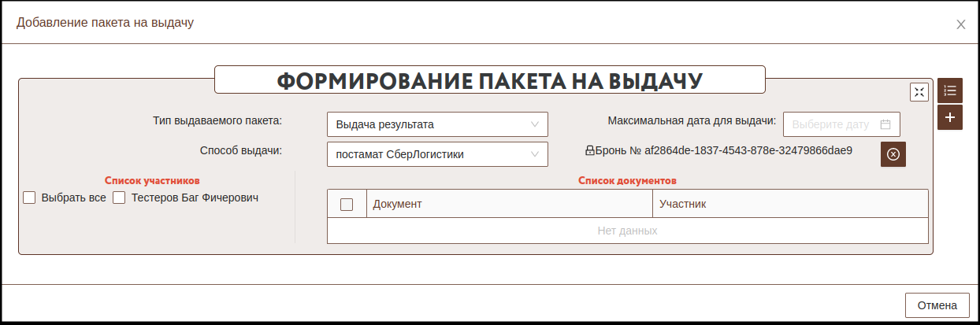This screenshot has height=325, width=980.
Task: Click the calendar icon in date field
Action: point(885,124)
